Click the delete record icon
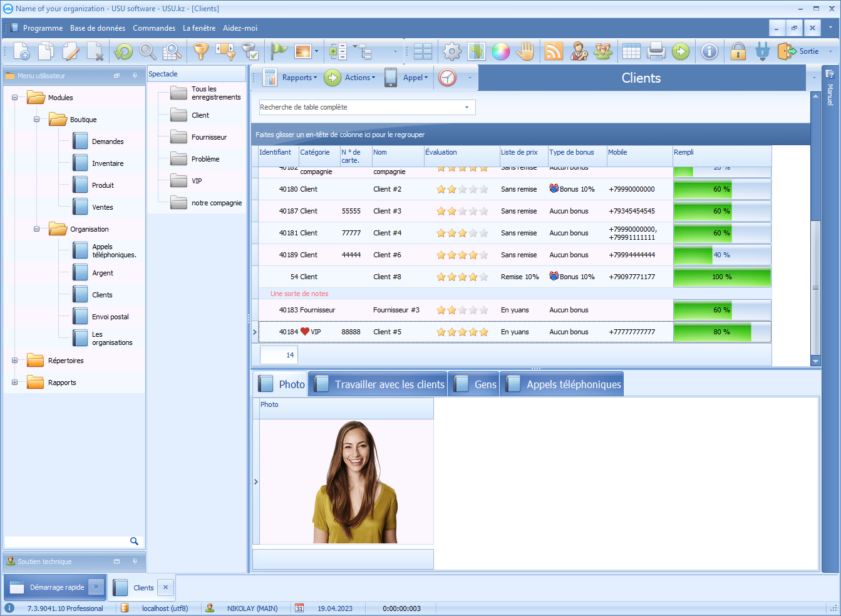Screen dimensions: 841x616 click(x=95, y=51)
